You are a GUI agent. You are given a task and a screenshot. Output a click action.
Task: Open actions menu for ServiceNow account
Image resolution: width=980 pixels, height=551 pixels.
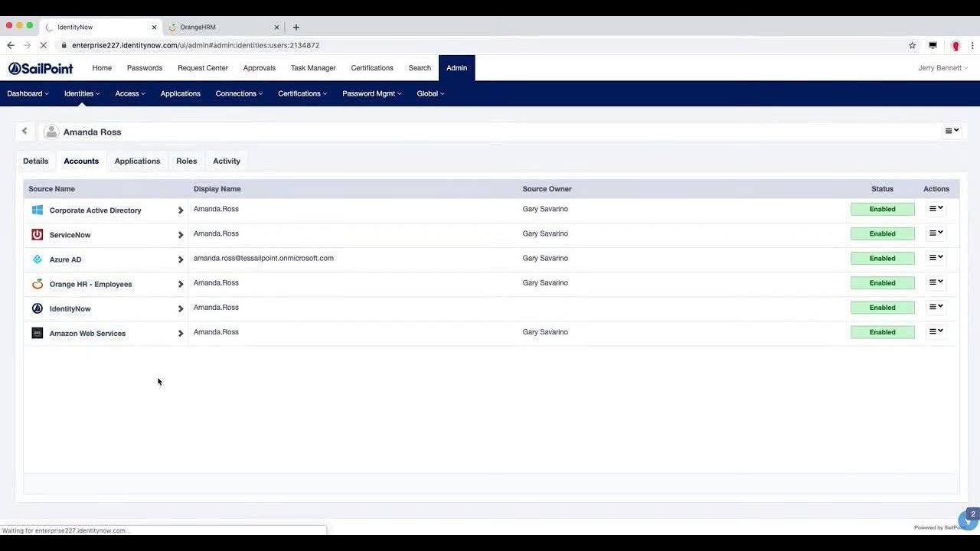point(936,233)
